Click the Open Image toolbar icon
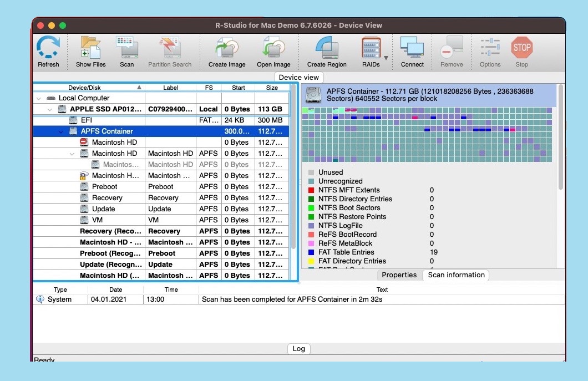The width and height of the screenshot is (588, 381). 273,48
